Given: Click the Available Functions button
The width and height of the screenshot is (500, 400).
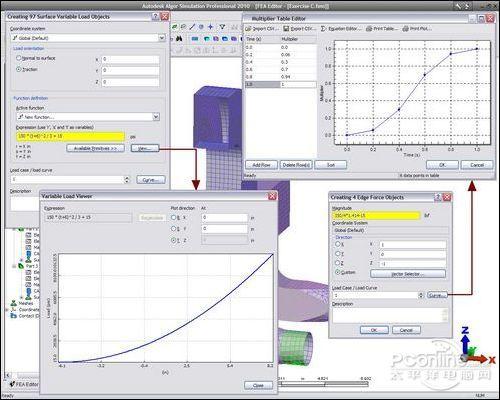Looking at the screenshot, I should (x=95, y=148).
